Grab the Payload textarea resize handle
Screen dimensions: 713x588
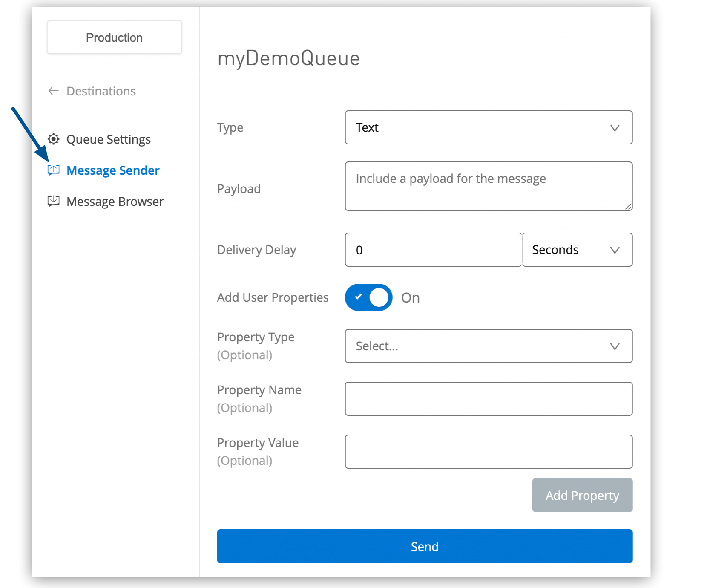click(628, 207)
